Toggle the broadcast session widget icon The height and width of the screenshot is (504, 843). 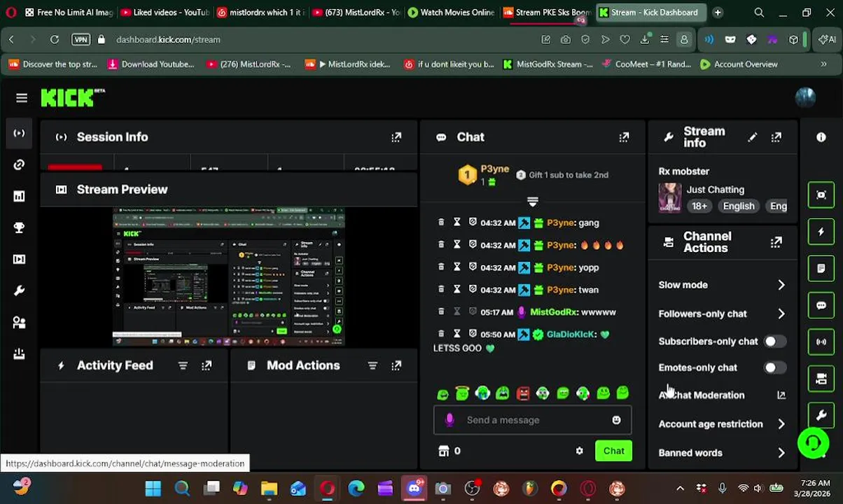pos(821,342)
